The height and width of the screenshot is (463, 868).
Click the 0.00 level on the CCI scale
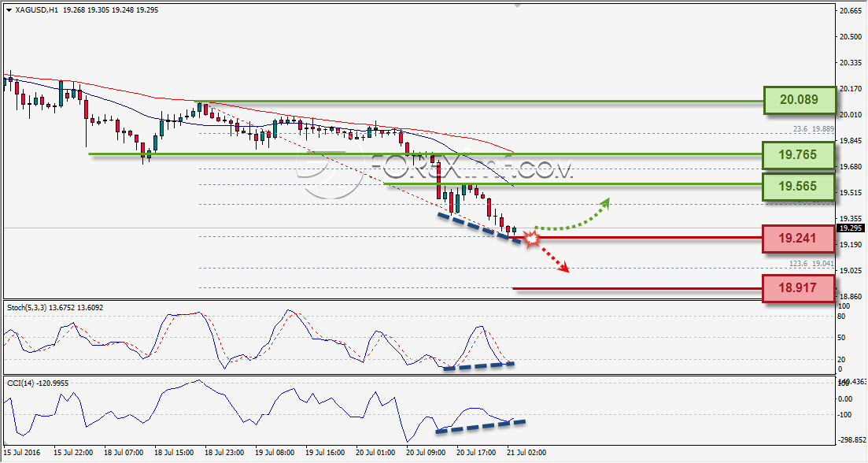pyautogui.click(x=845, y=398)
